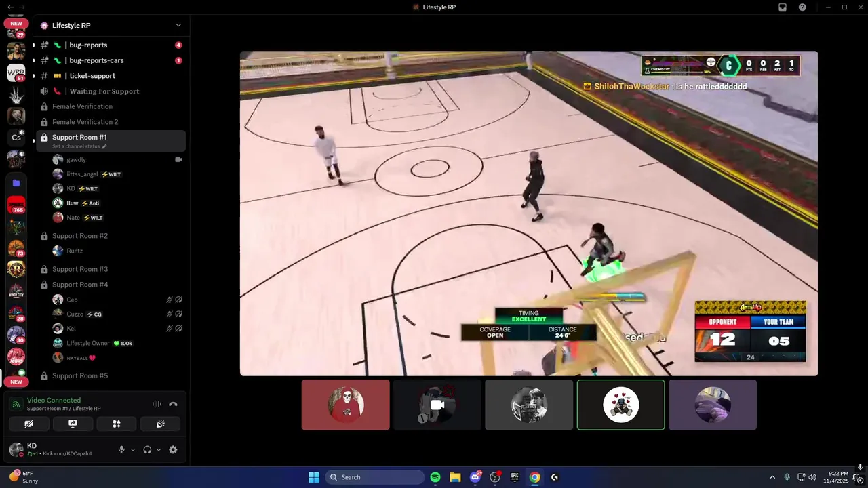Click the green connection signal icon

coord(16,404)
